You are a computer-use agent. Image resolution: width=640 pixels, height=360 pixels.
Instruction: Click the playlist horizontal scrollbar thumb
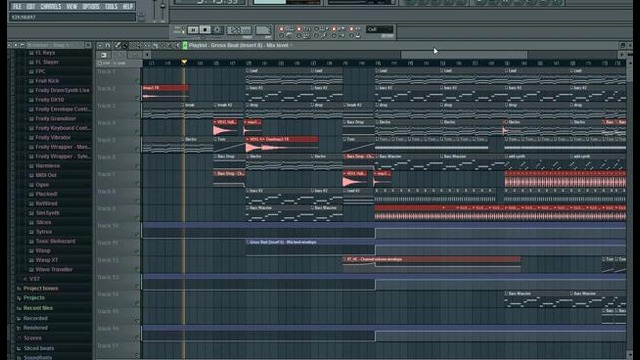(464, 54)
